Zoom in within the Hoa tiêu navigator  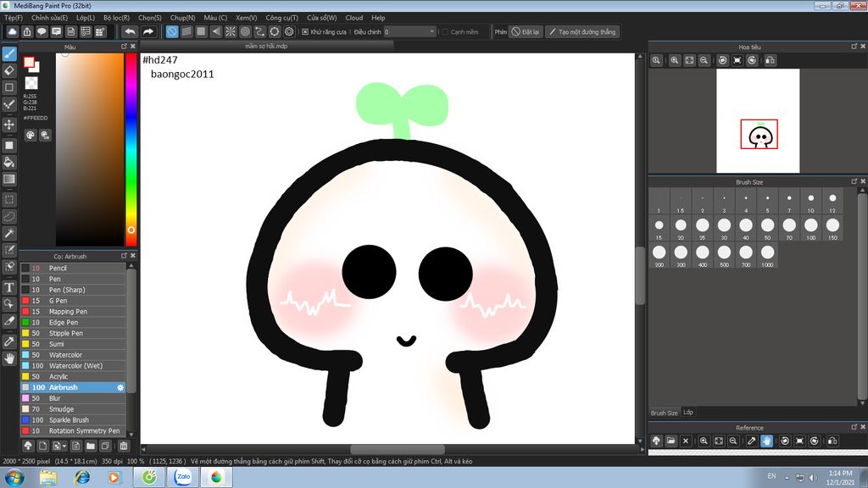click(674, 60)
